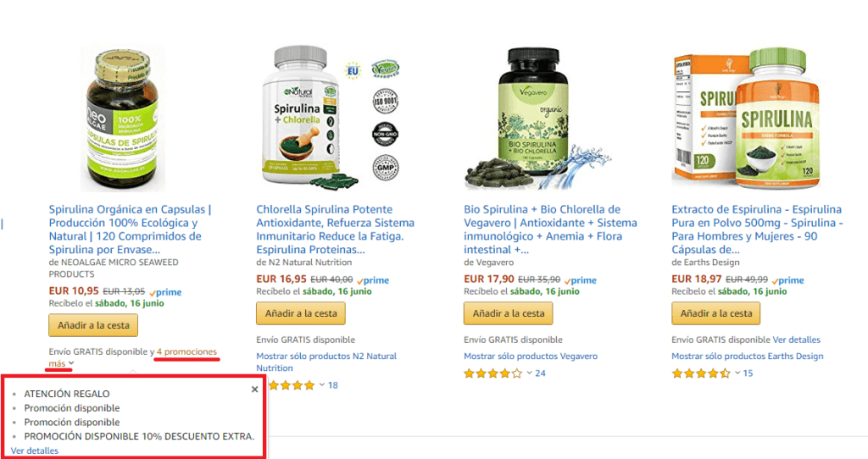
Task: Open the Earths Design Spirulina box image
Action: pyautogui.click(x=745, y=119)
